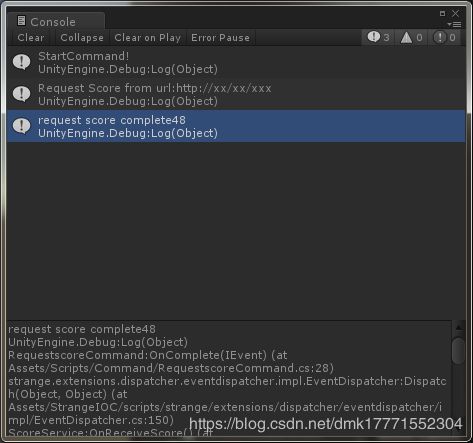473x443 pixels.
Task: Click info icon beside request score complete48
Action: tap(22, 126)
